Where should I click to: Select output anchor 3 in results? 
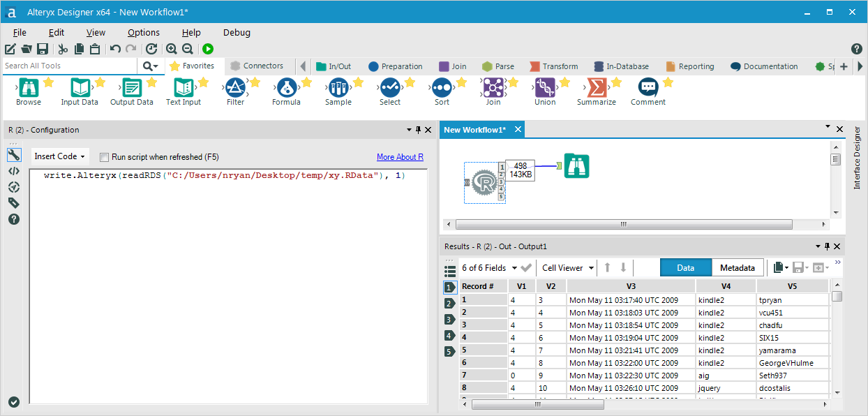tap(450, 320)
